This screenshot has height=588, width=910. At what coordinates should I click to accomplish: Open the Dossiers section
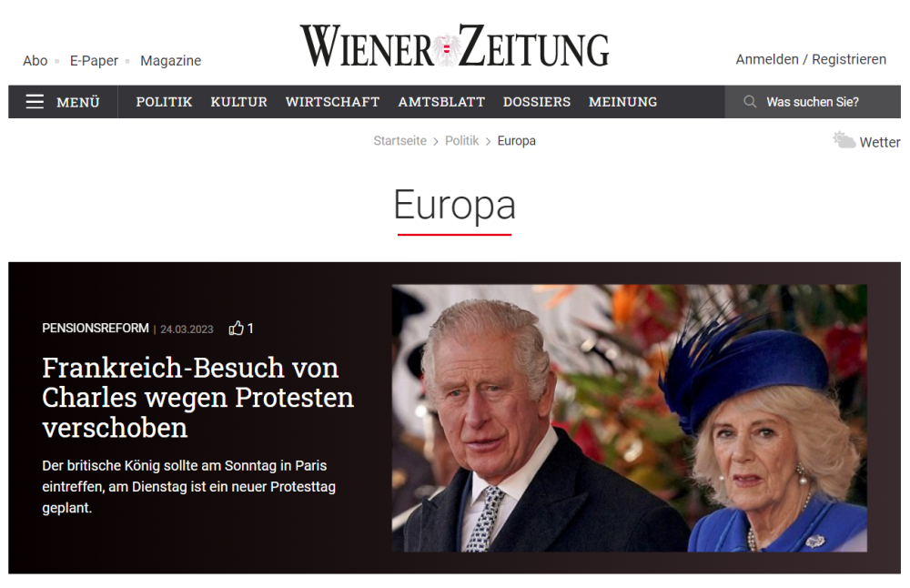(537, 102)
